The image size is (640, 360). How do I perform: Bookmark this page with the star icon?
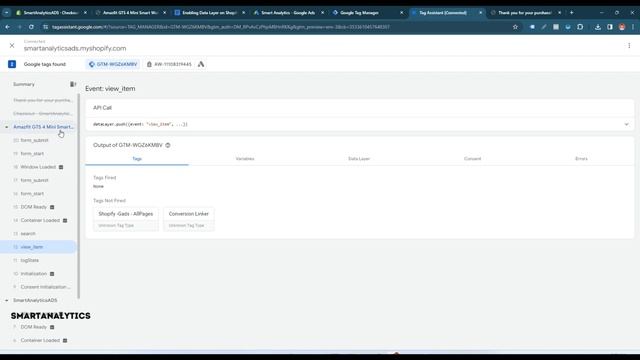tap(515, 27)
